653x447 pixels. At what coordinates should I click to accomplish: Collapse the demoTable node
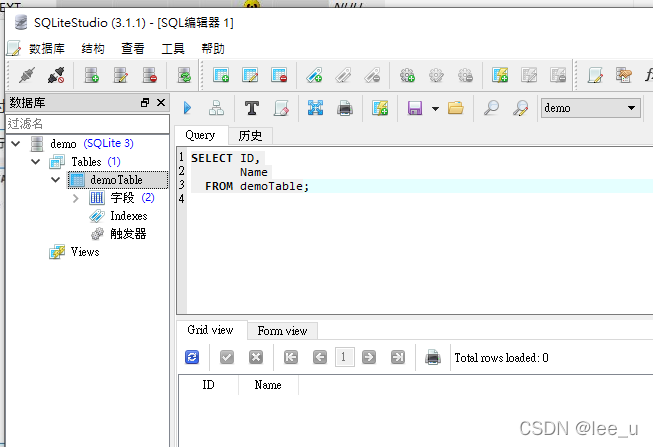[x=55, y=180]
